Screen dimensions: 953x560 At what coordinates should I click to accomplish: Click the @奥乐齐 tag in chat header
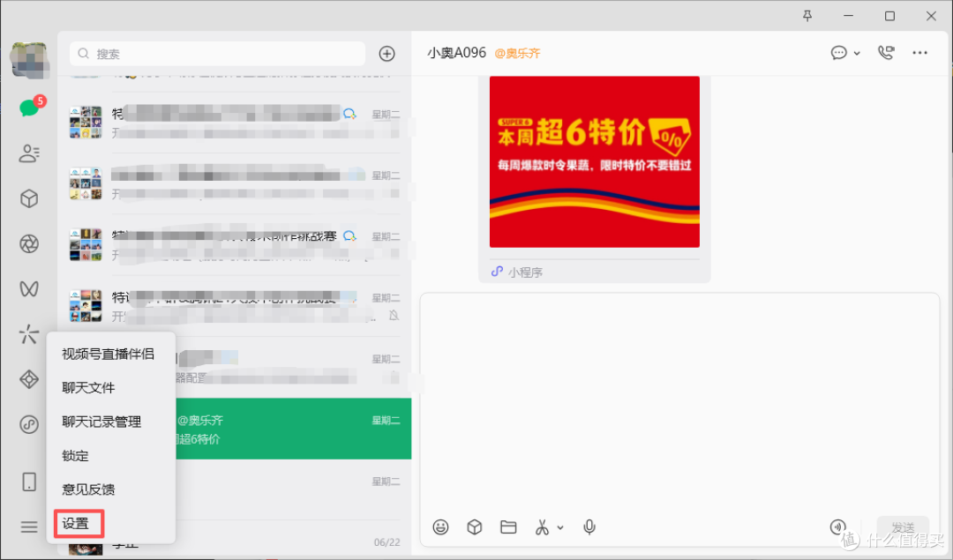click(517, 54)
